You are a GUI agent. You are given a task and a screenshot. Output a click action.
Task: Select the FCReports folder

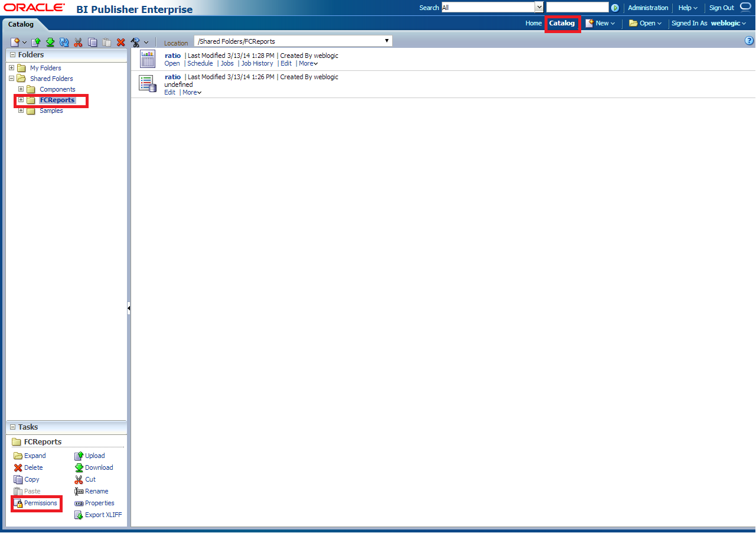pyautogui.click(x=57, y=100)
